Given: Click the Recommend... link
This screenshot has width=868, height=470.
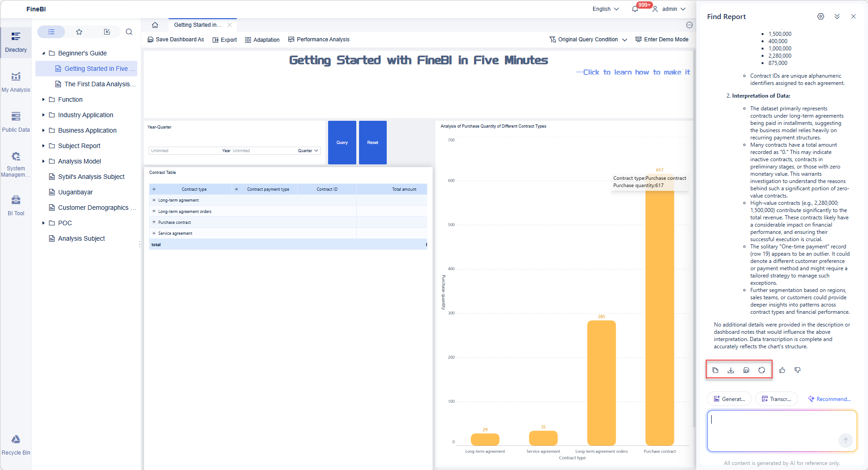Looking at the screenshot, I should (x=829, y=399).
